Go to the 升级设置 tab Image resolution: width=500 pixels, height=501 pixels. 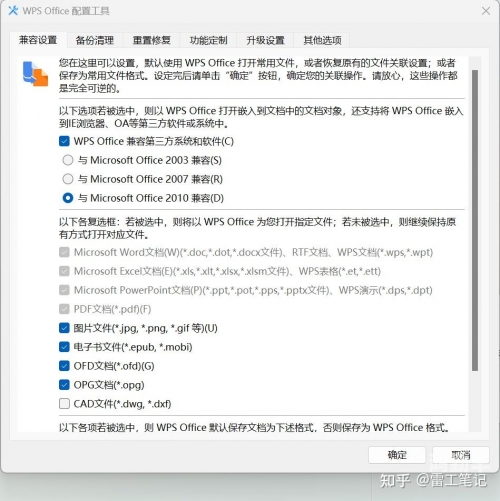tap(265, 40)
